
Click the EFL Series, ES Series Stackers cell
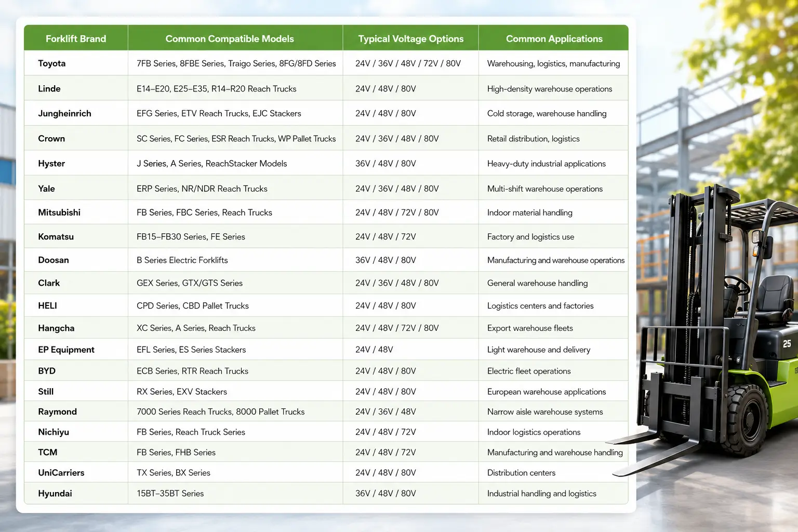point(235,350)
